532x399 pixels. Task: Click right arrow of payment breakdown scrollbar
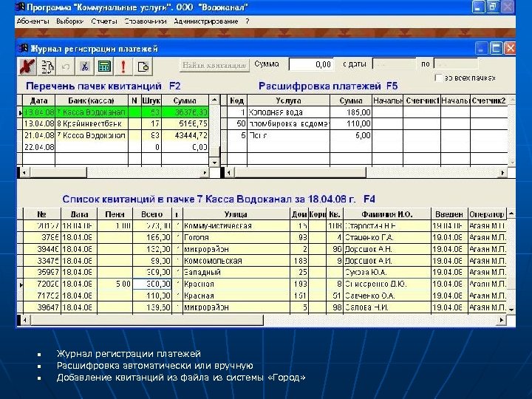pyautogui.click(x=502, y=173)
